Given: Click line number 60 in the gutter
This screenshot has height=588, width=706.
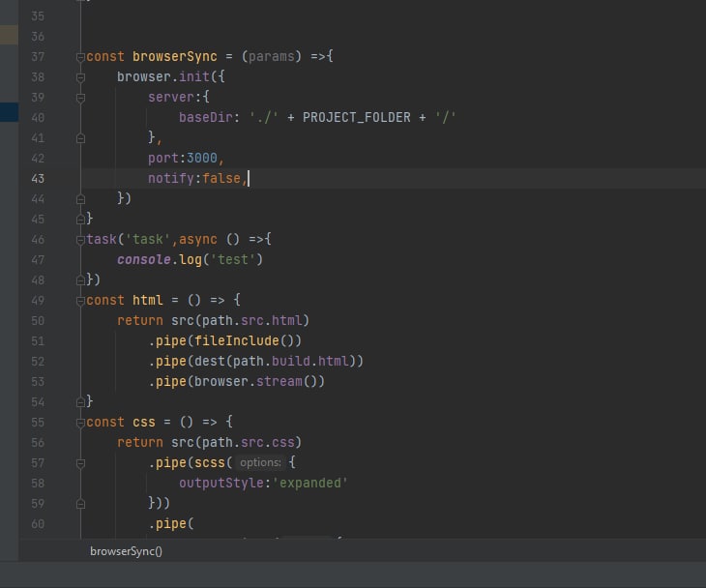Looking at the screenshot, I should coord(38,524).
